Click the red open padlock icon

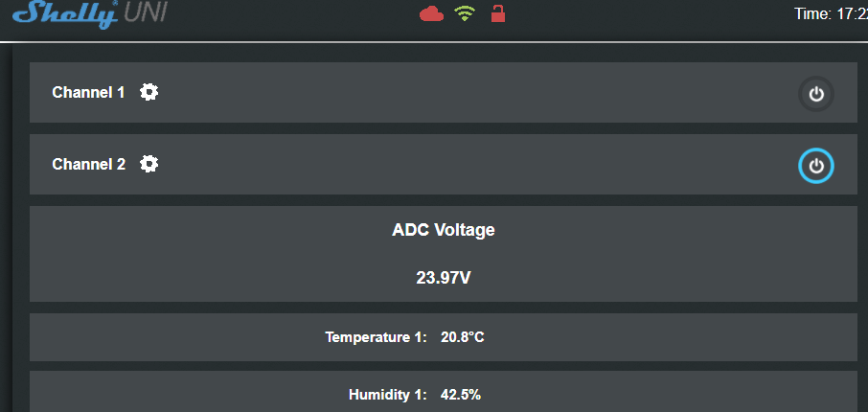tap(497, 13)
